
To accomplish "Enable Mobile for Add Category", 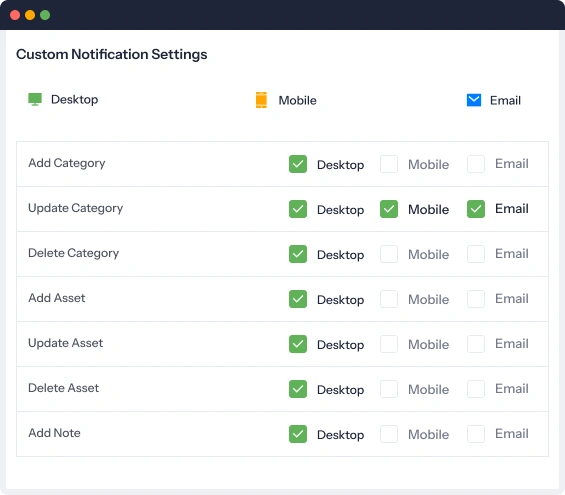I will tap(389, 164).
